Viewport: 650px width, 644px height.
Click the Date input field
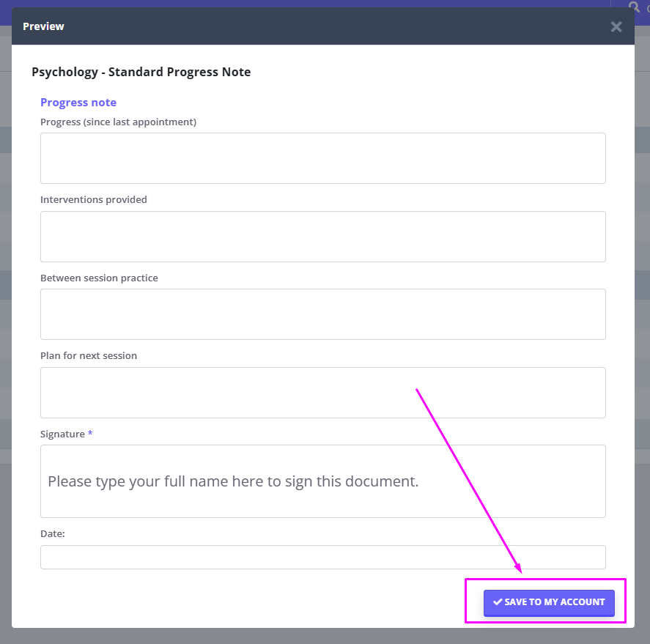point(322,557)
